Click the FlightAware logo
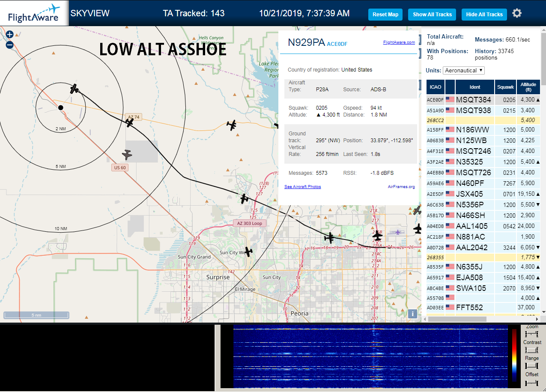 tap(34, 13)
